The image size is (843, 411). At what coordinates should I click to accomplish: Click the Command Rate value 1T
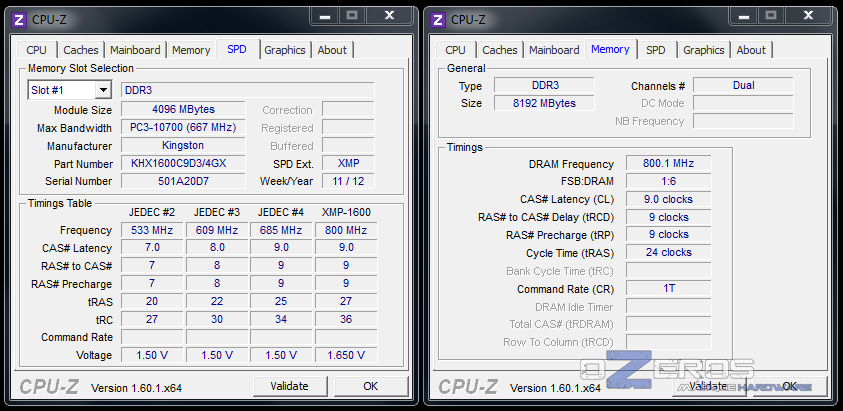(x=669, y=288)
